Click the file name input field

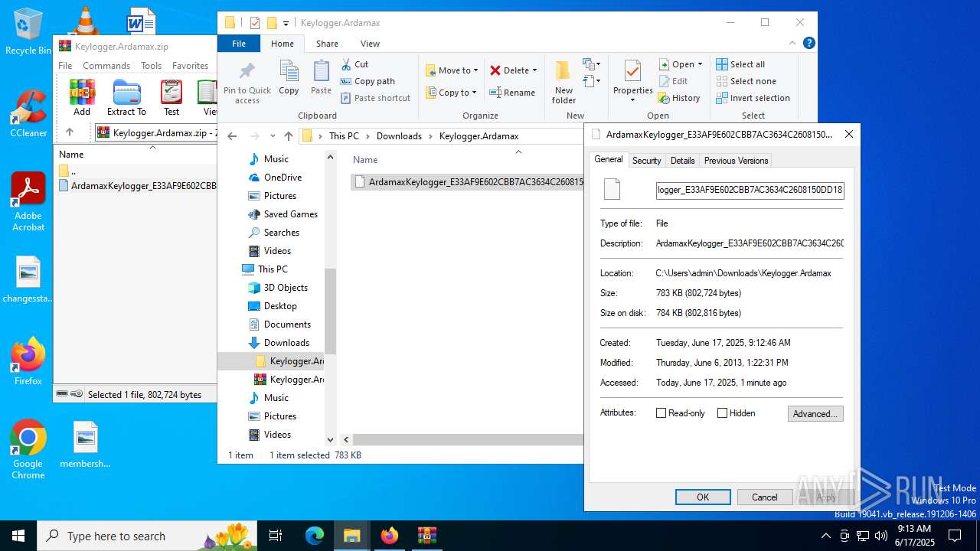750,190
